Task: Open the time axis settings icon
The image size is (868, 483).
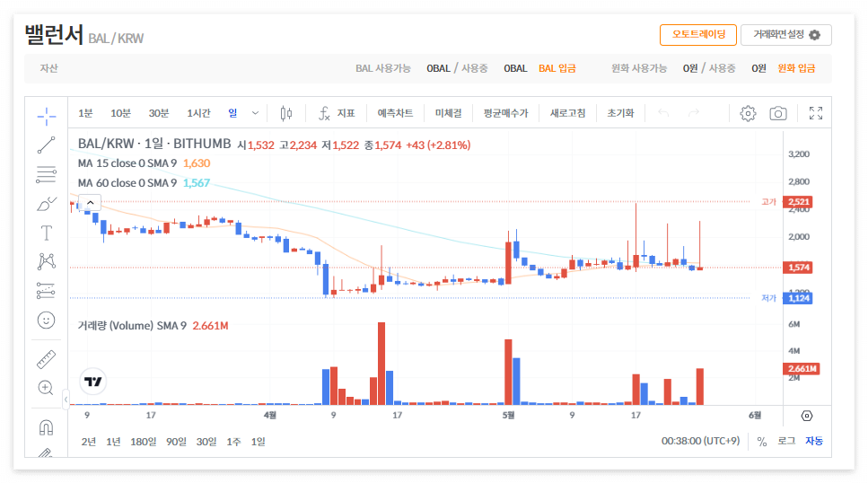Action: (x=807, y=416)
